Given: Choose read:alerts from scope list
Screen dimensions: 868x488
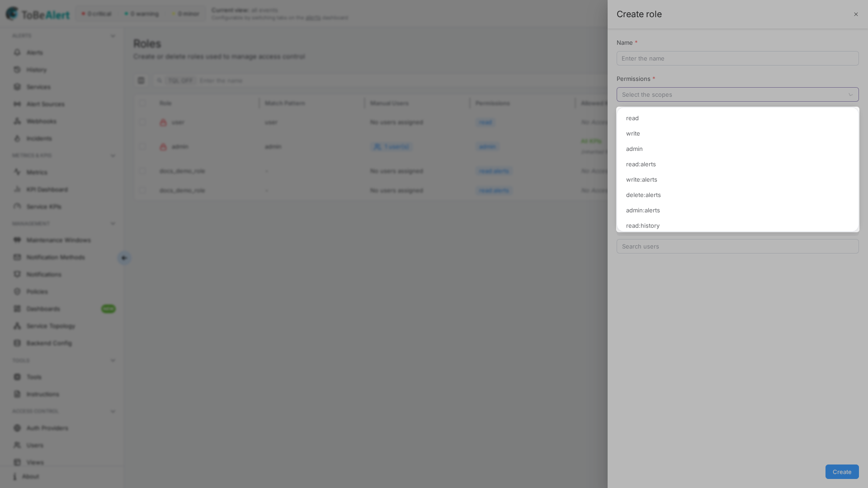Looking at the screenshot, I should (x=737, y=164).
